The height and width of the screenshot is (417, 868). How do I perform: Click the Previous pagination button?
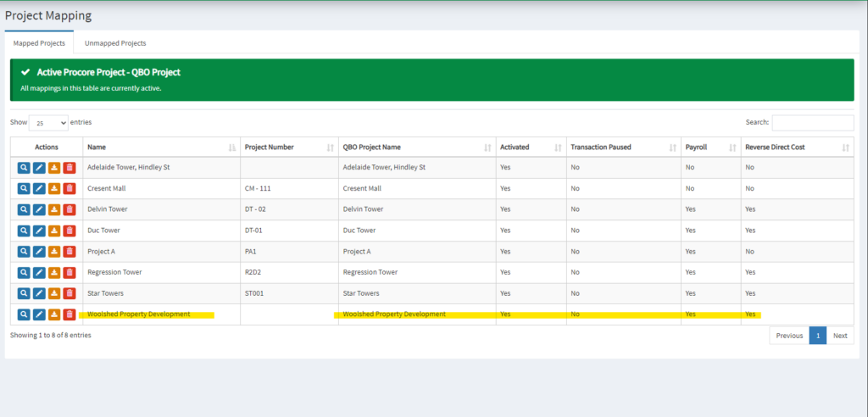(788, 336)
